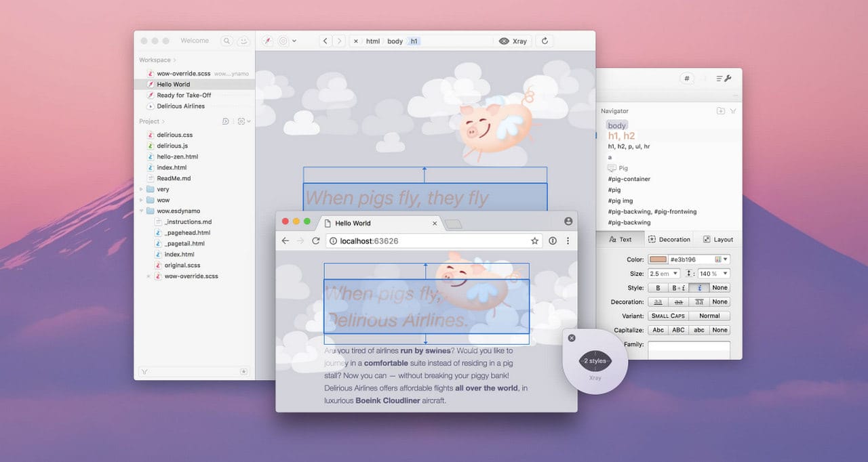868x462 pixels.
Task: Expand the 'very' folder in the Project tree
Action: pos(142,190)
